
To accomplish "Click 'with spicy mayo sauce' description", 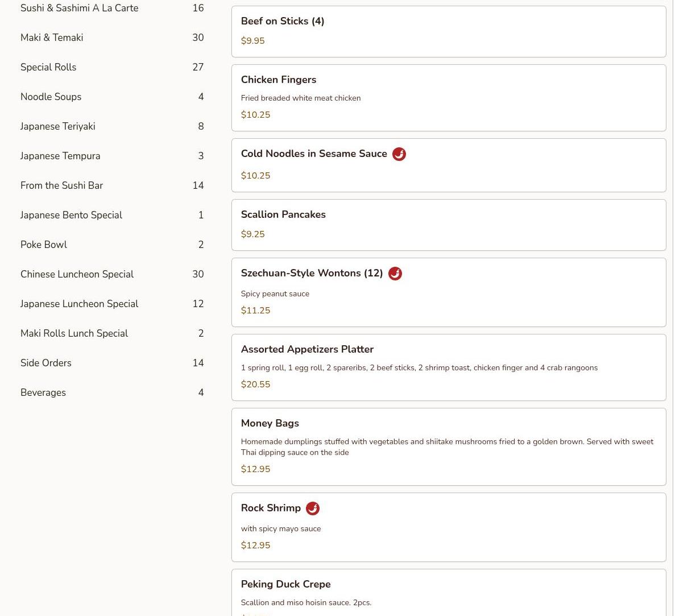I will [x=281, y=528].
